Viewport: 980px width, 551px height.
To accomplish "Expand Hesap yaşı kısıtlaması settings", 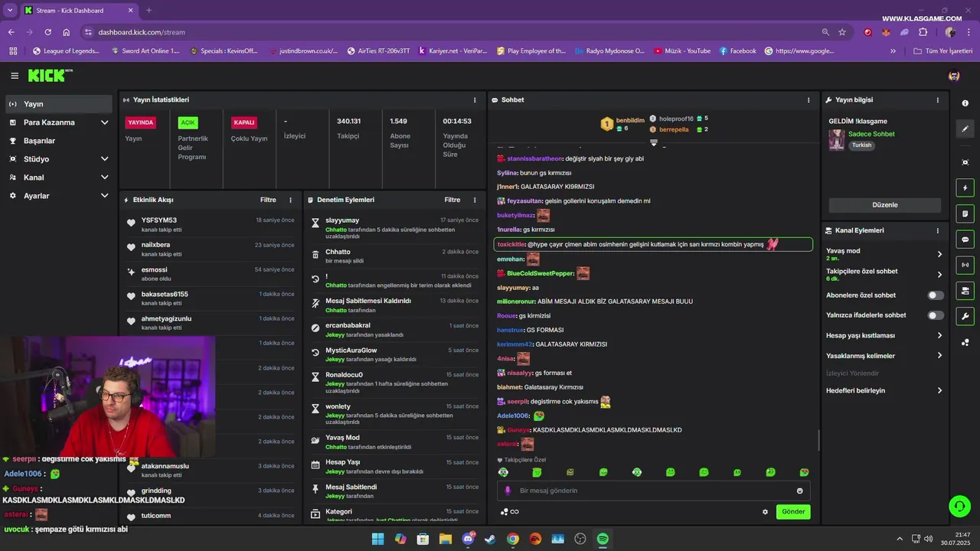I will 884,335.
